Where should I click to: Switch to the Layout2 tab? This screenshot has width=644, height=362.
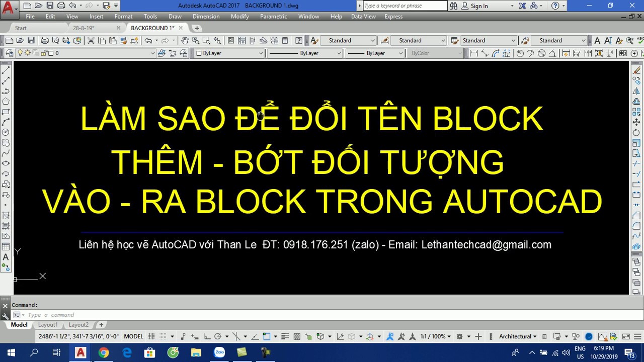point(78,325)
